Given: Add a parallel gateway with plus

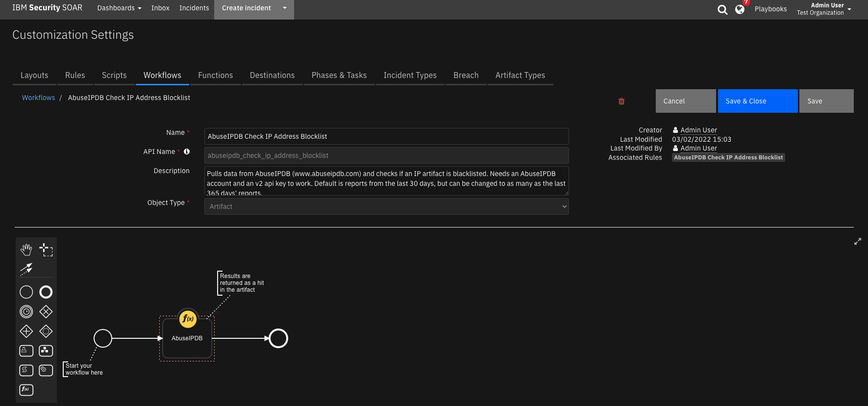Looking at the screenshot, I should [26, 331].
